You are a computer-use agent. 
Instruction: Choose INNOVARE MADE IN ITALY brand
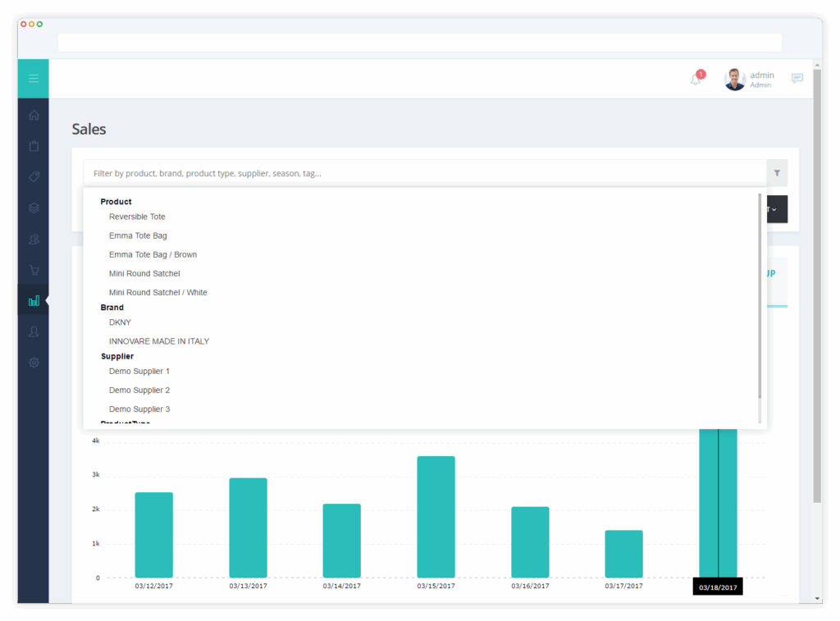click(159, 341)
